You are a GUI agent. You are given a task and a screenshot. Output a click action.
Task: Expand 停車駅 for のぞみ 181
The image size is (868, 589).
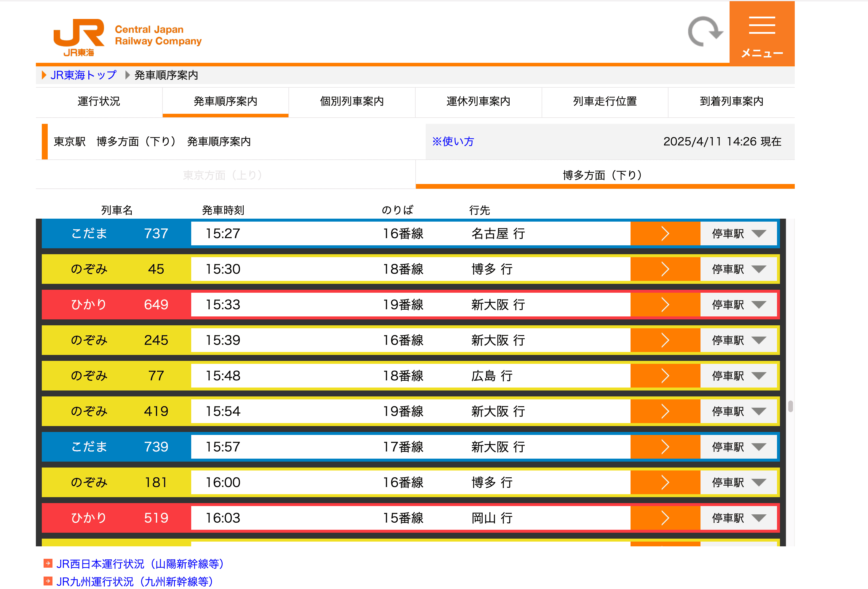[738, 483]
